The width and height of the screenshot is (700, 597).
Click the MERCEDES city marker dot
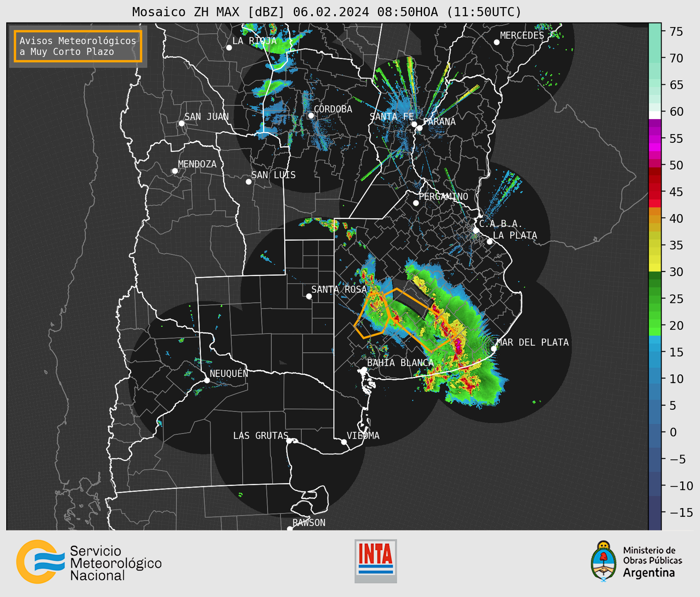pos(496,42)
